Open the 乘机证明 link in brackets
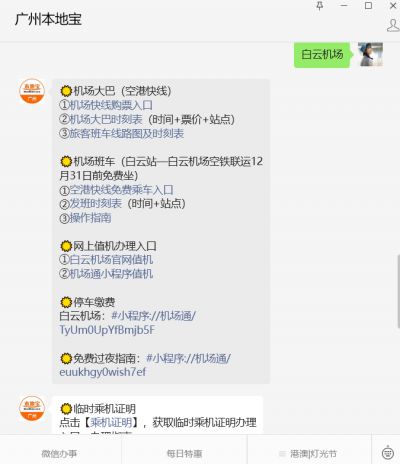 click(111, 423)
